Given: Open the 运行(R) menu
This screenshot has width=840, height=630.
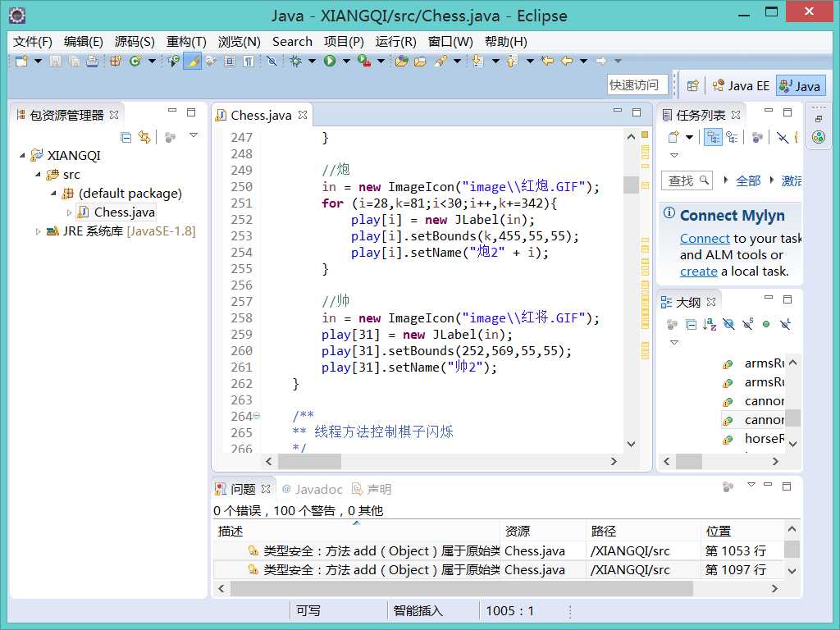Looking at the screenshot, I should click(x=395, y=42).
